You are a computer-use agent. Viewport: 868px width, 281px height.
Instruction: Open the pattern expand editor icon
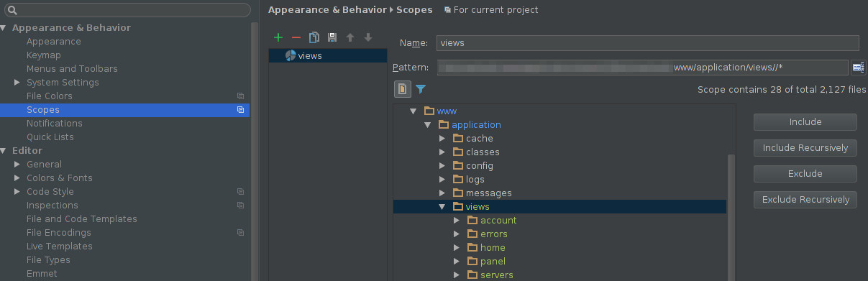[858, 68]
